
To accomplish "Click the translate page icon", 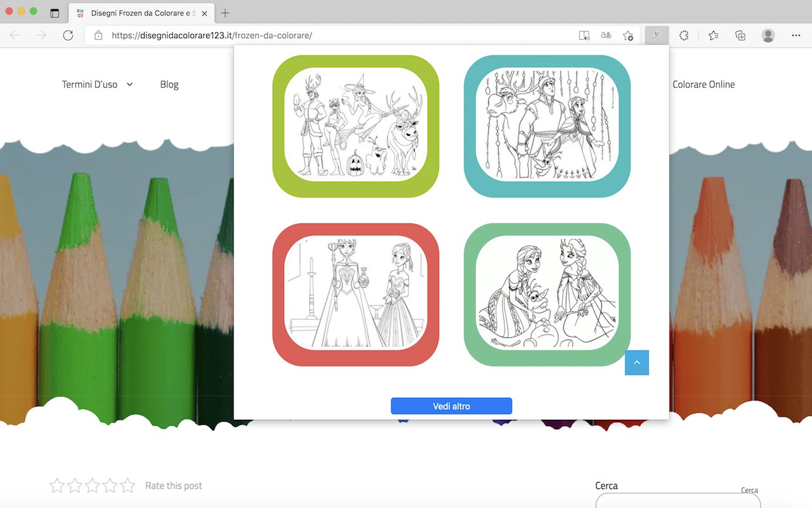I will (606, 36).
